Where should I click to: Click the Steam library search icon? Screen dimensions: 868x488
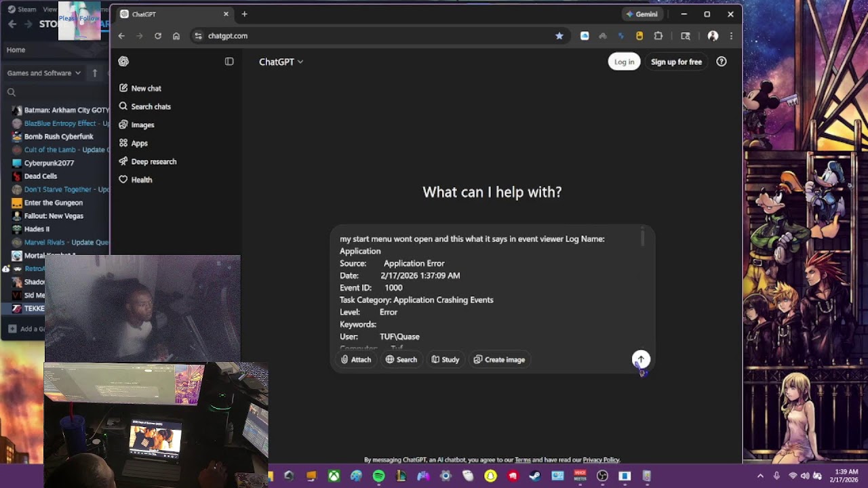coord(12,92)
